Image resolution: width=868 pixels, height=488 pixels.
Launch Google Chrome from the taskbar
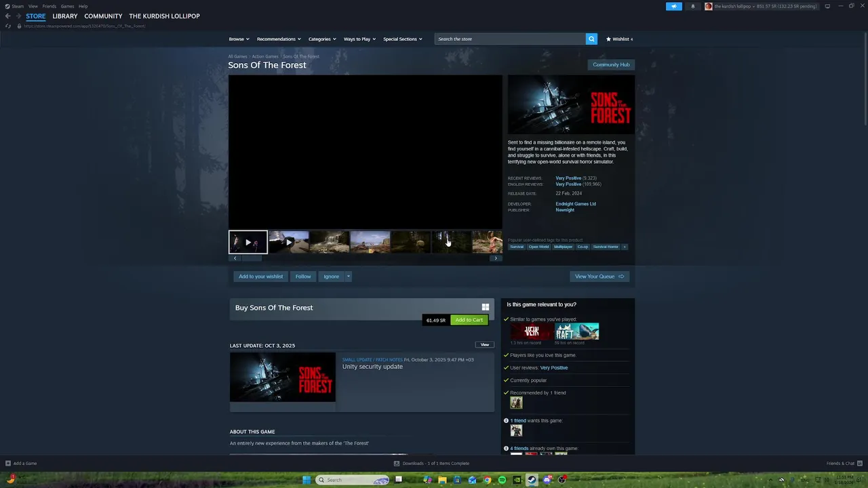pyautogui.click(x=487, y=480)
